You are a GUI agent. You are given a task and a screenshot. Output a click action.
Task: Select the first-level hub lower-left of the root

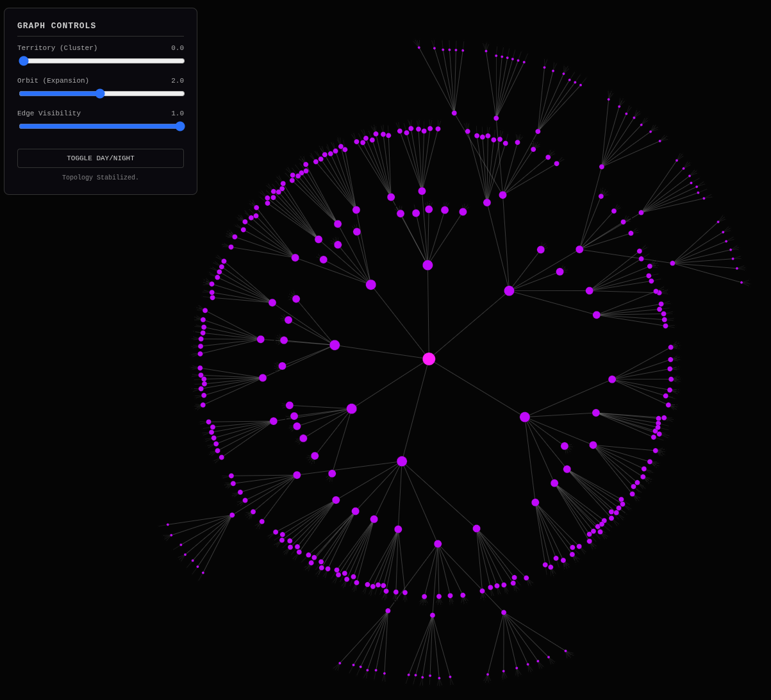click(351, 409)
